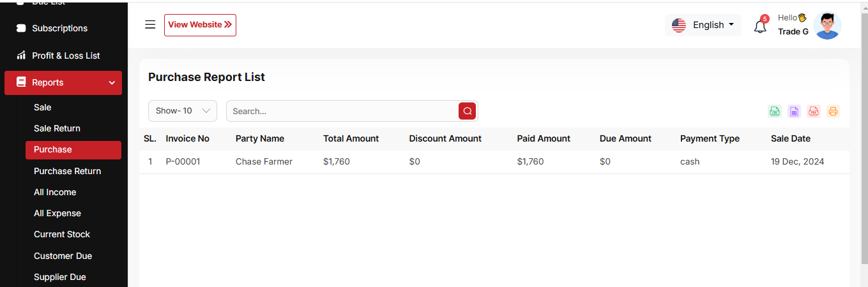Viewport: 868px width, 287px height.
Task: Open the Supplier Due report
Action: (x=60, y=277)
